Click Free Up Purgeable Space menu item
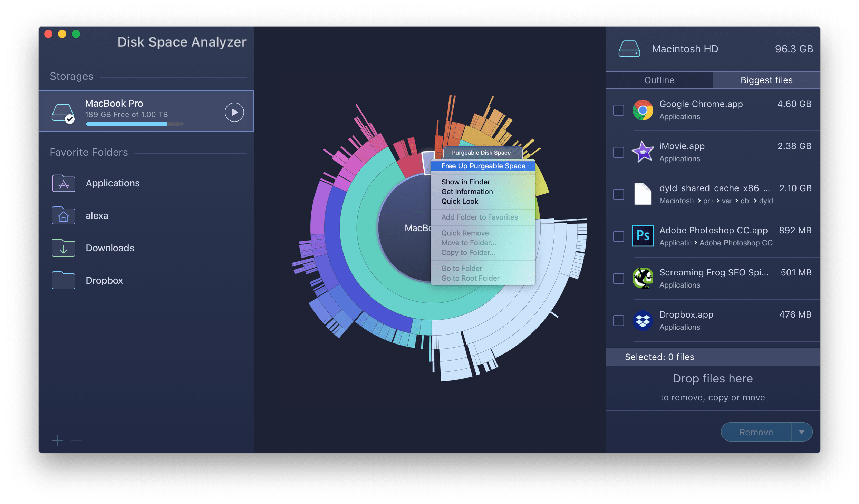 pos(483,166)
